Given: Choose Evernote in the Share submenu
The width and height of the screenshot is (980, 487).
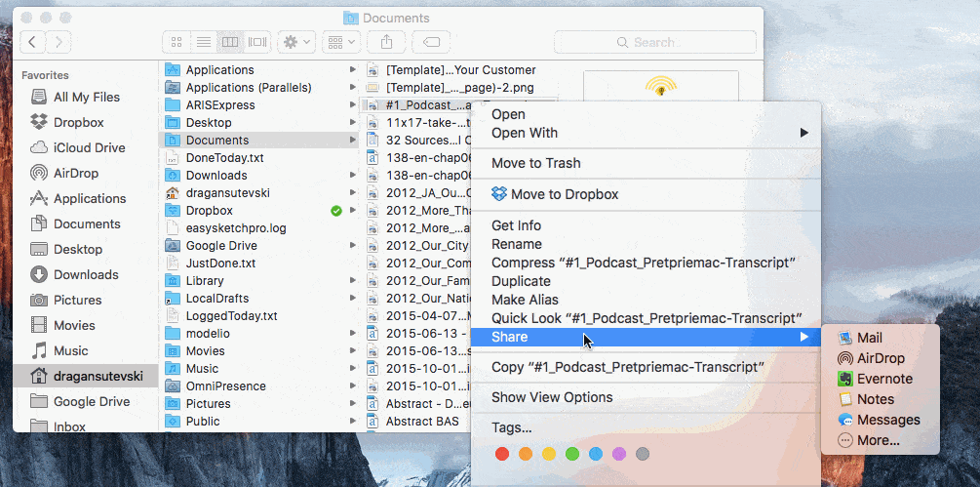Looking at the screenshot, I should pyautogui.click(x=884, y=379).
